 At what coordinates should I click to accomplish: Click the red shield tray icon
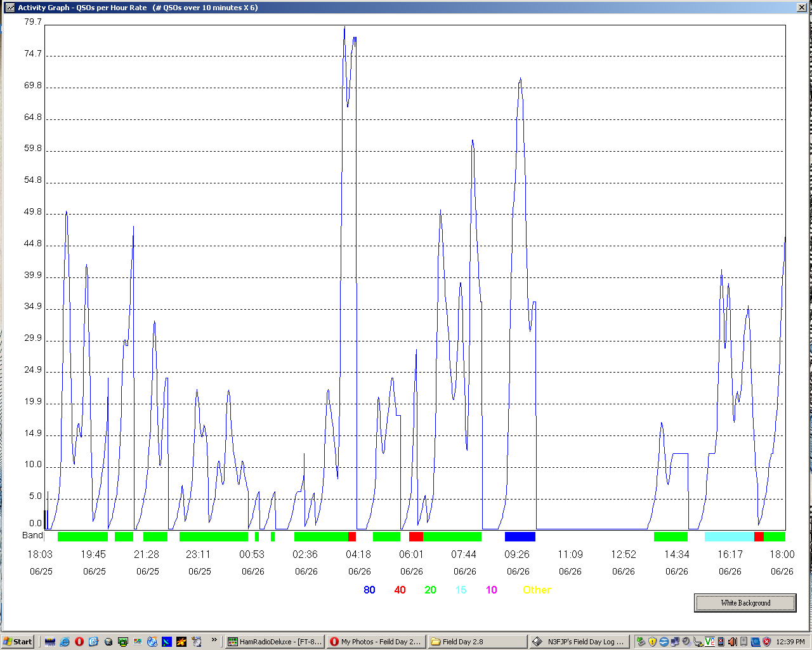pos(767,642)
